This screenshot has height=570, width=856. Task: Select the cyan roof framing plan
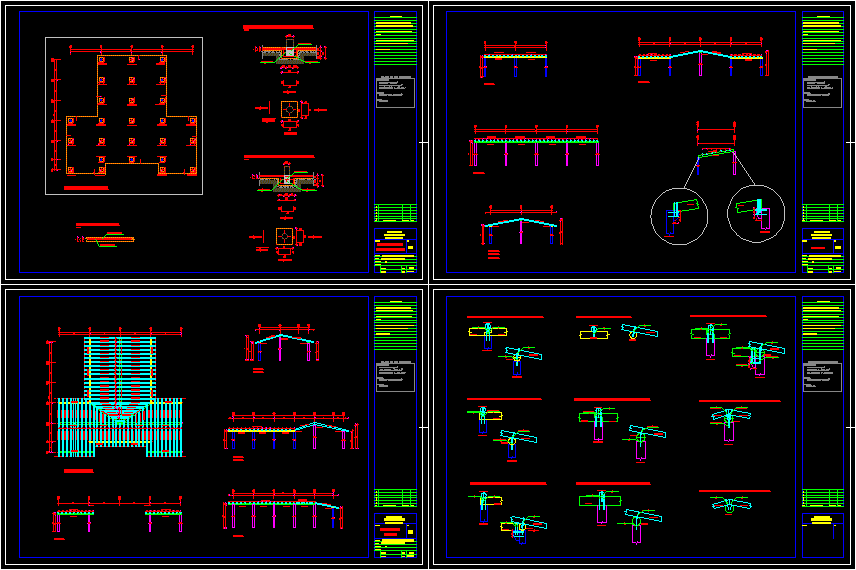click(119, 397)
